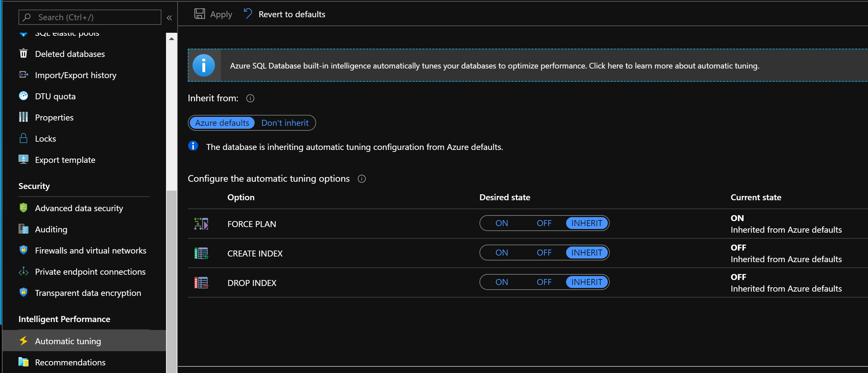Click info icon next to Configure tuning options
This screenshot has width=868, height=373.
tap(361, 178)
